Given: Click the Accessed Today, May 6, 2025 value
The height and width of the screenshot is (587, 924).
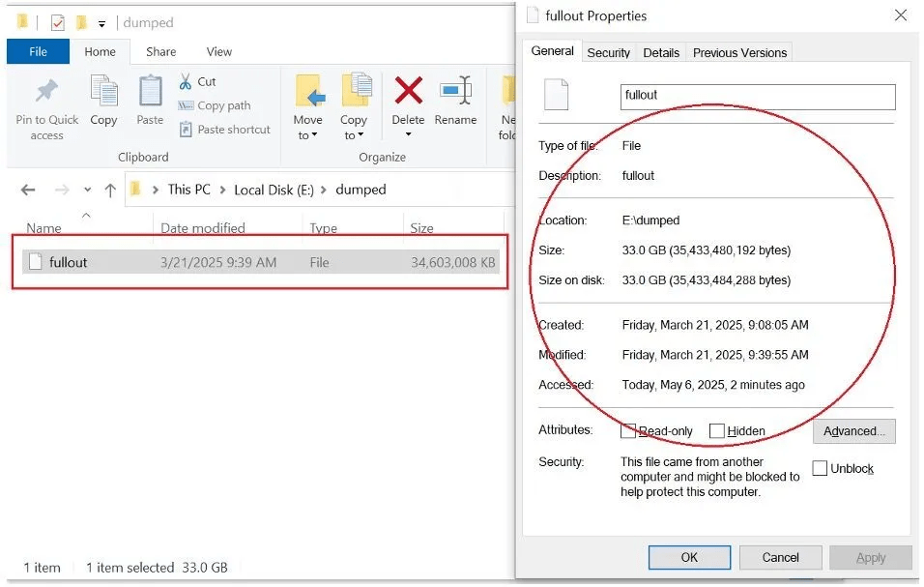Looking at the screenshot, I should [x=713, y=385].
